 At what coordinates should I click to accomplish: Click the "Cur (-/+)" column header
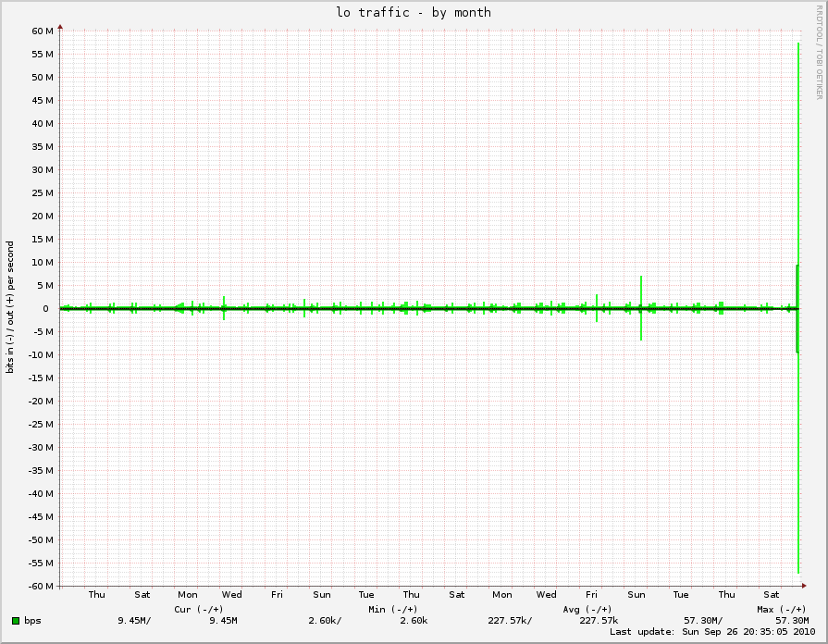[199, 609]
